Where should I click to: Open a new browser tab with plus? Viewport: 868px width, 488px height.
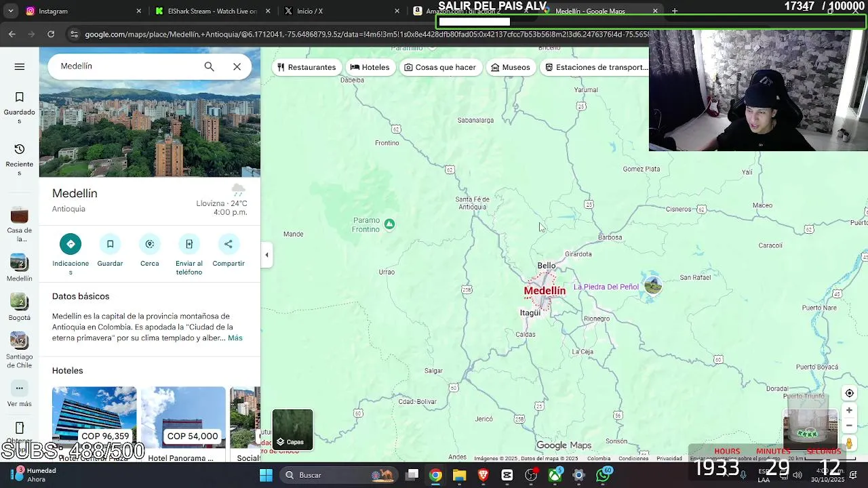(674, 11)
